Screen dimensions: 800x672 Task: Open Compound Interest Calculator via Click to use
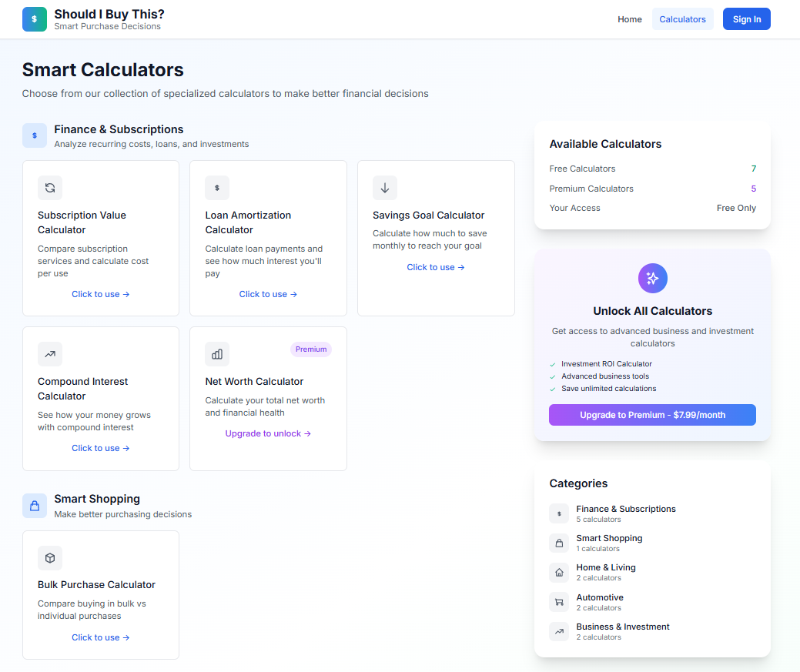coord(101,448)
